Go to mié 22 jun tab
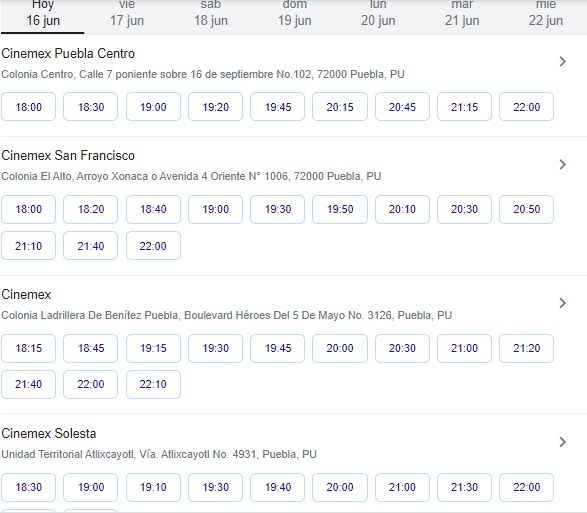Viewport: 587px width, 513px height. coord(546,16)
